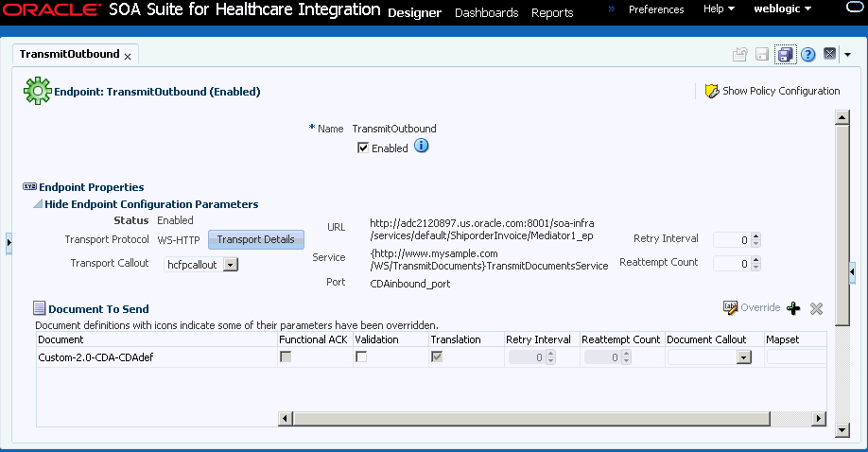Viewport: 868px width, 452px height.
Task: Click the Functional ACK column header
Action: 313,339
